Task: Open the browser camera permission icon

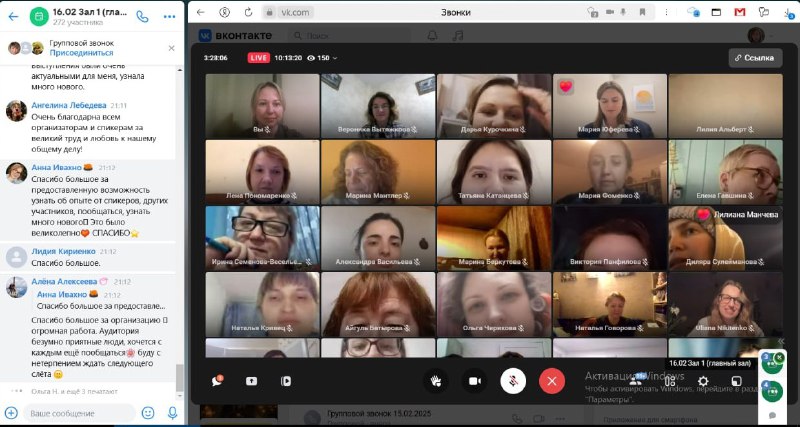Action: (610, 12)
